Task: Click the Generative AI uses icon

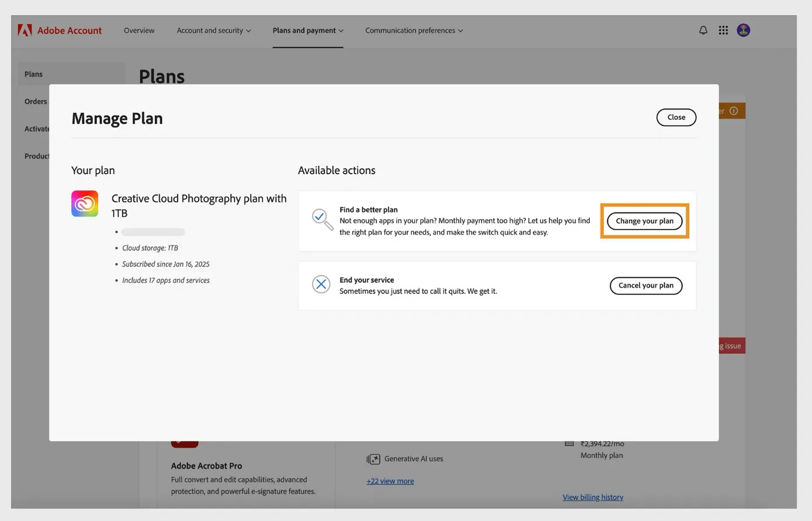Action: click(373, 459)
